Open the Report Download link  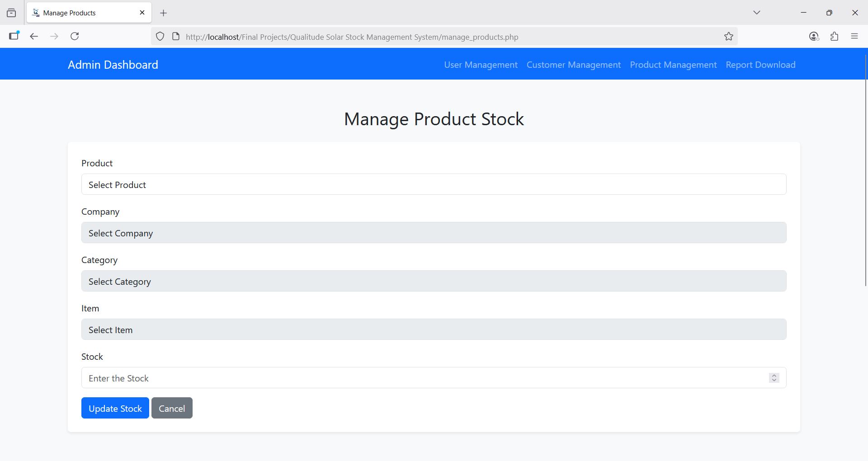click(760, 65)
